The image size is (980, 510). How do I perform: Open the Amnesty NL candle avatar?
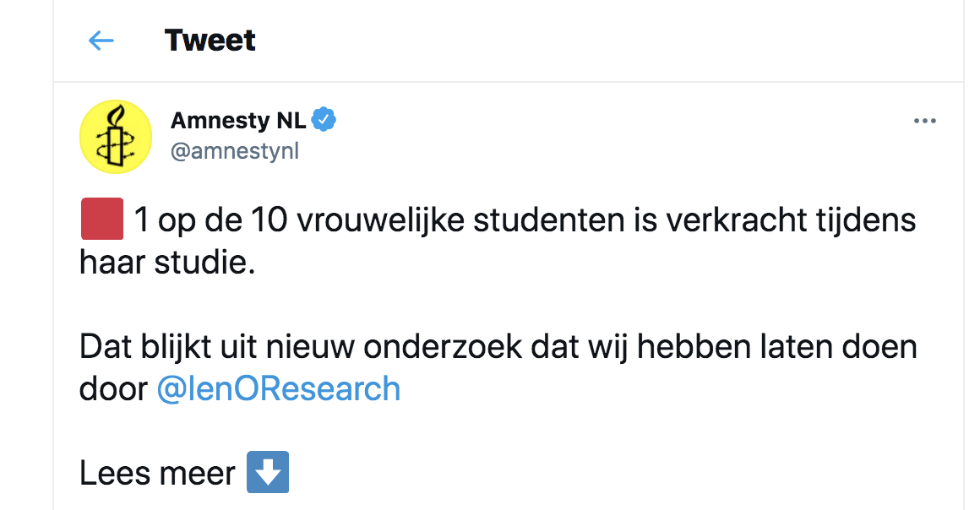pos(116,136)
